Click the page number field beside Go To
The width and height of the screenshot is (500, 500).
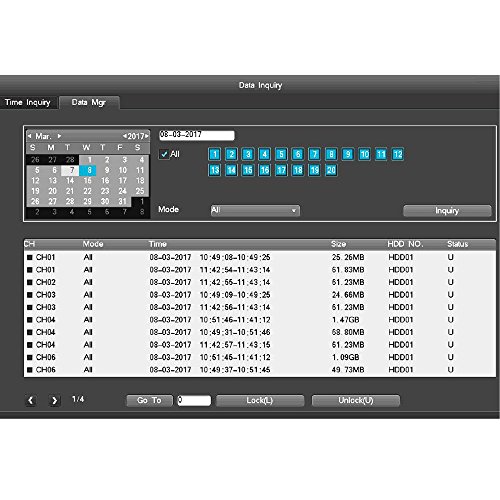point(194,400)
